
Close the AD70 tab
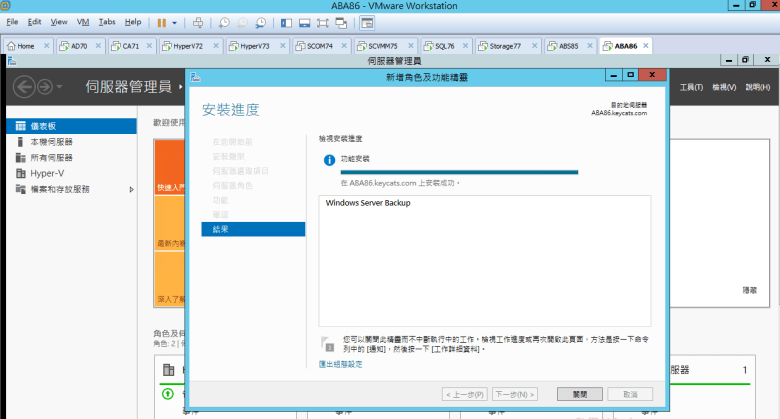[x=98, y=46]
